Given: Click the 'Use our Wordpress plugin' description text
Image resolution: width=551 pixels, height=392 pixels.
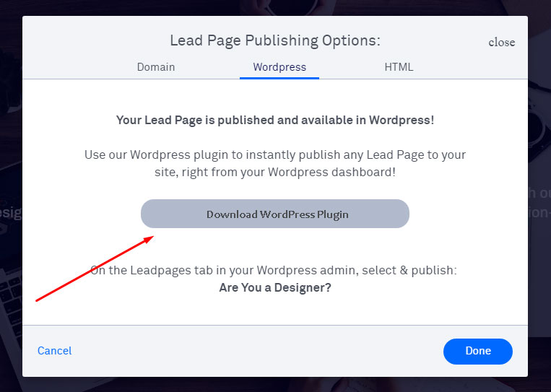Looking at the screenshot, I should [x=275, y=163].
